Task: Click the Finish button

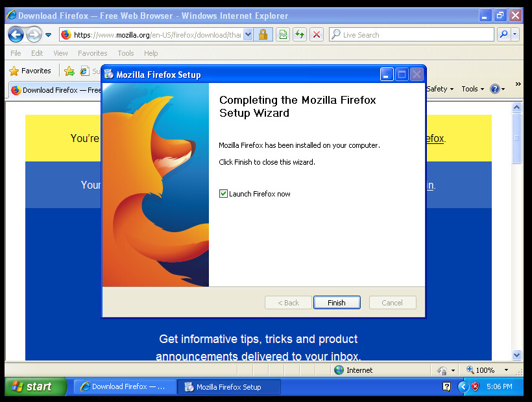Action: click(x=337, y=302)
